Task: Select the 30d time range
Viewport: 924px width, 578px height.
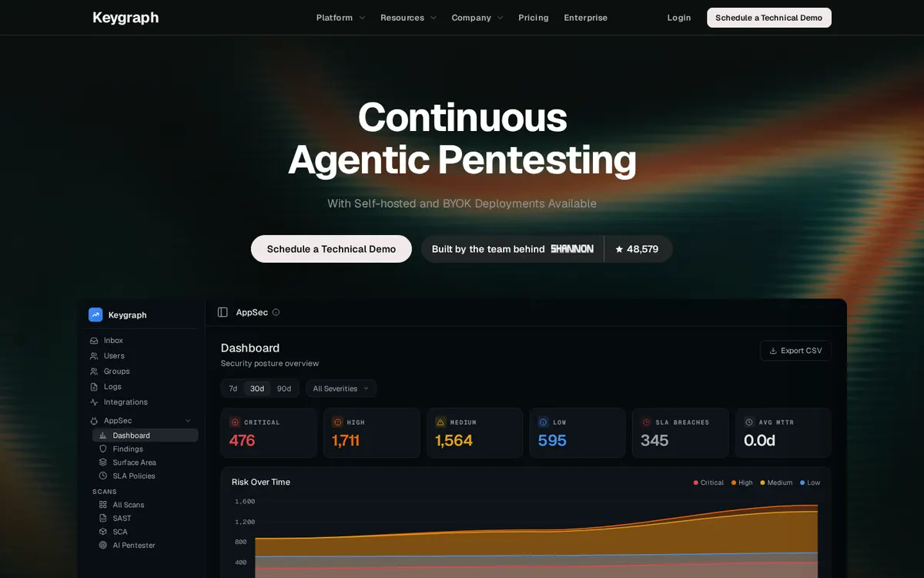Action: coord(257,388)
